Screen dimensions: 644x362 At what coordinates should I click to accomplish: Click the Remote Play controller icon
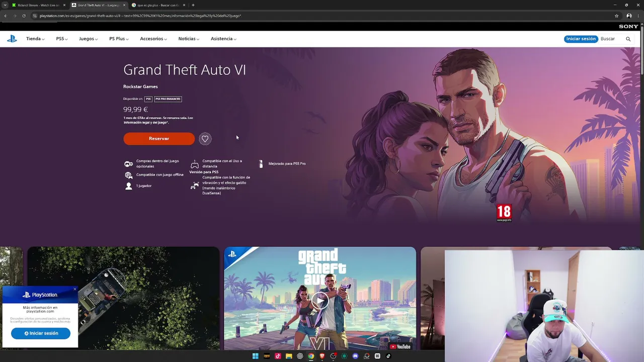click(x=195, y=164)
